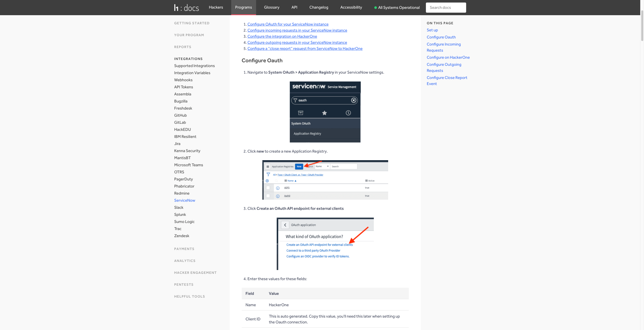644x330 pixels.
Task: Expand the Pentests sidebar section
Action: coord(184,284)
